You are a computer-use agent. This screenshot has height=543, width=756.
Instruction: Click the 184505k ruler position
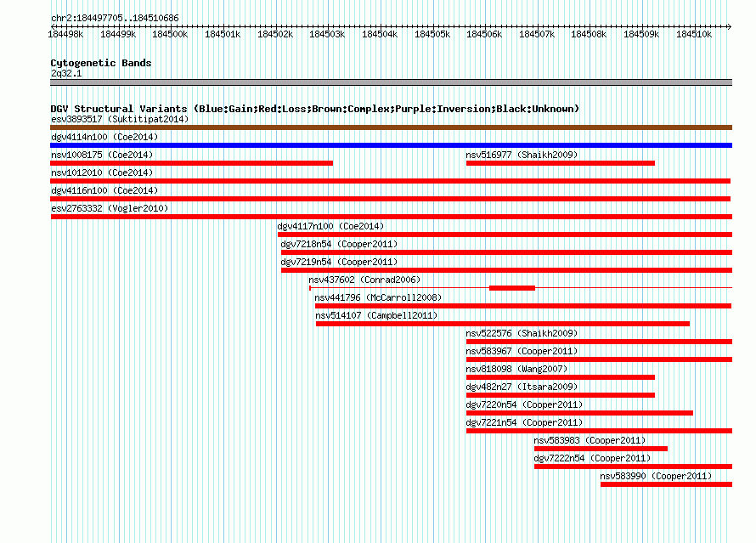click(x=432, y=34)
